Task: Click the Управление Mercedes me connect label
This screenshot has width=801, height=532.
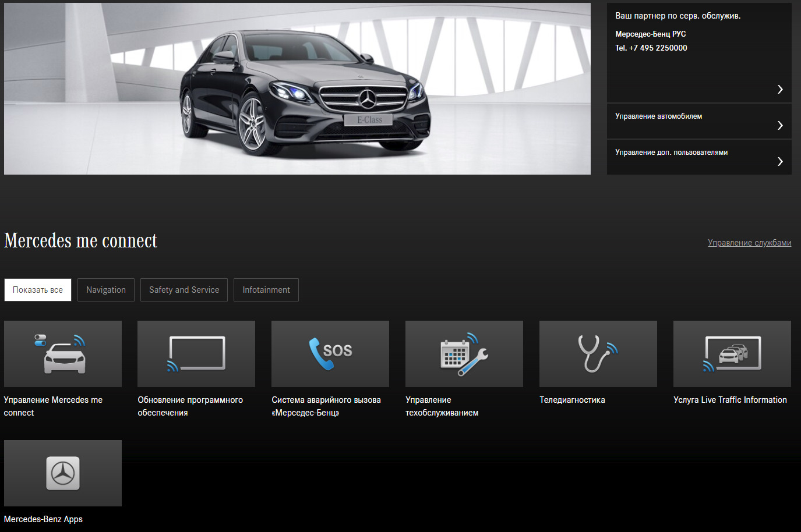Action: point(53,406)
